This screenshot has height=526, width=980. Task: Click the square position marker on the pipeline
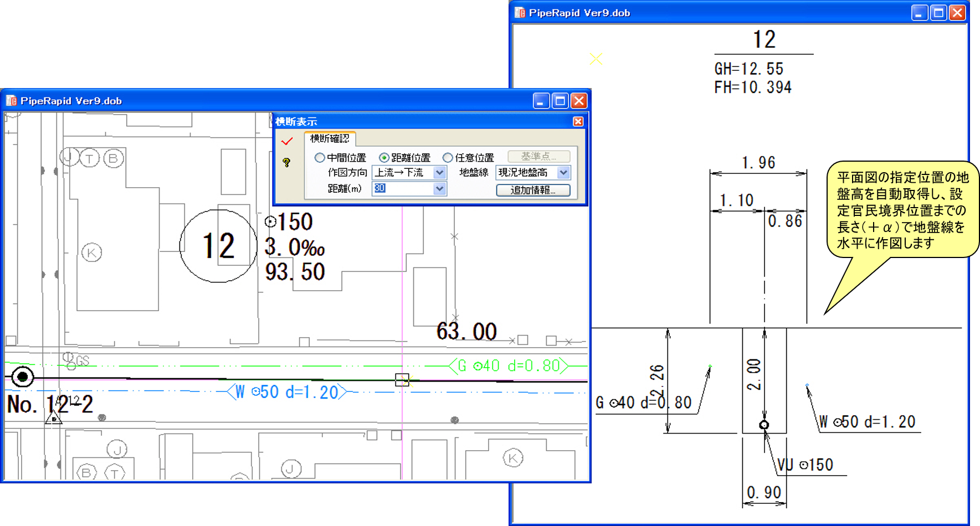pyautogui.click(x=402, y=379)
